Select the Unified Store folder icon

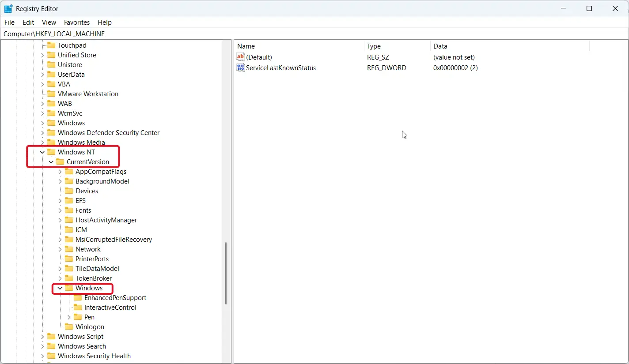(51, 55)
